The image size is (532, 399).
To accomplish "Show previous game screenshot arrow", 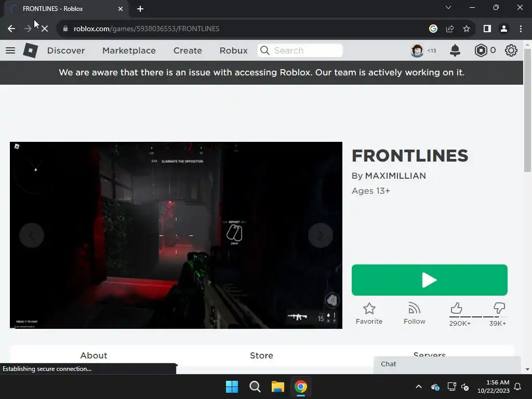I will 32,235.
